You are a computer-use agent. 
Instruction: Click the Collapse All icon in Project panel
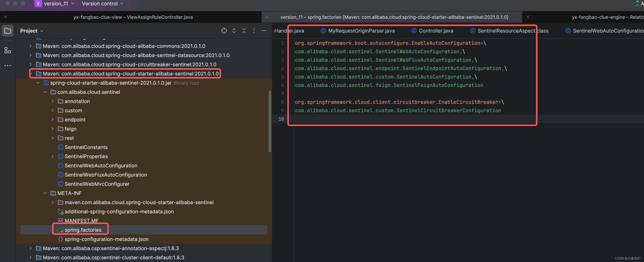244,30
